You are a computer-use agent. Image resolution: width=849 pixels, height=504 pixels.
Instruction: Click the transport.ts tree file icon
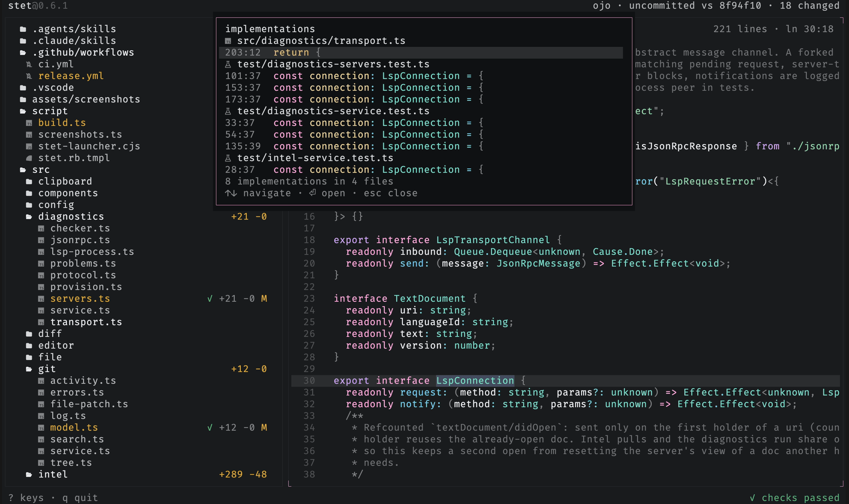tap(41, 322)
